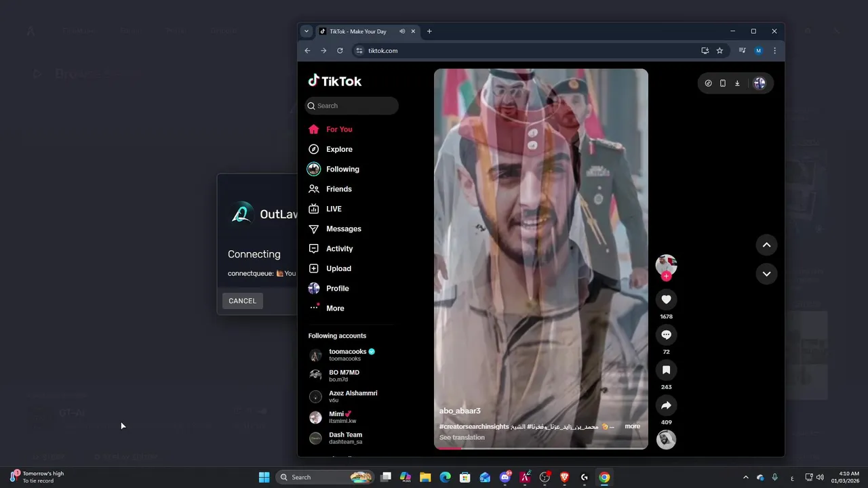The image size is (868, 488).
Task: Share the video with arrow icon
Action: click(666, 405)
